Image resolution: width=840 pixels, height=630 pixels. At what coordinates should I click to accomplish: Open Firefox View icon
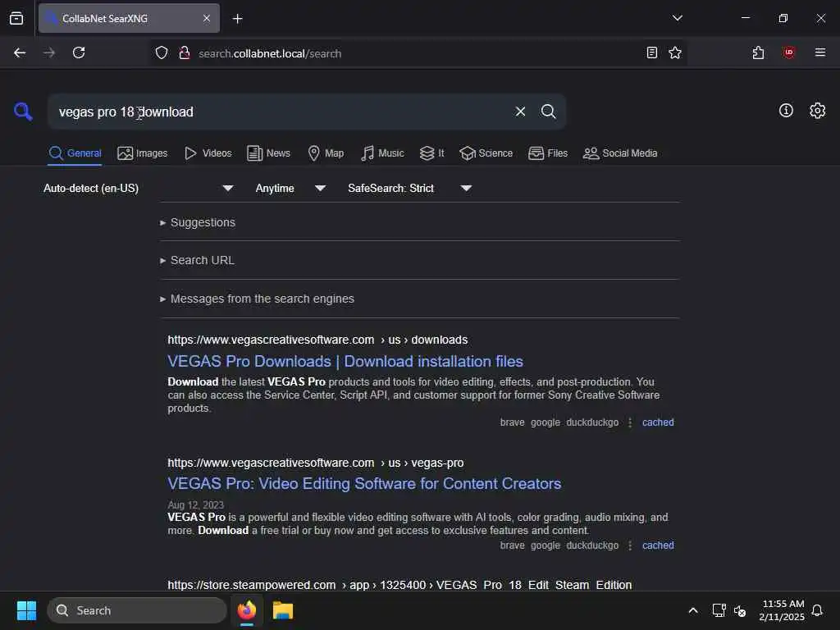point(16,18)
